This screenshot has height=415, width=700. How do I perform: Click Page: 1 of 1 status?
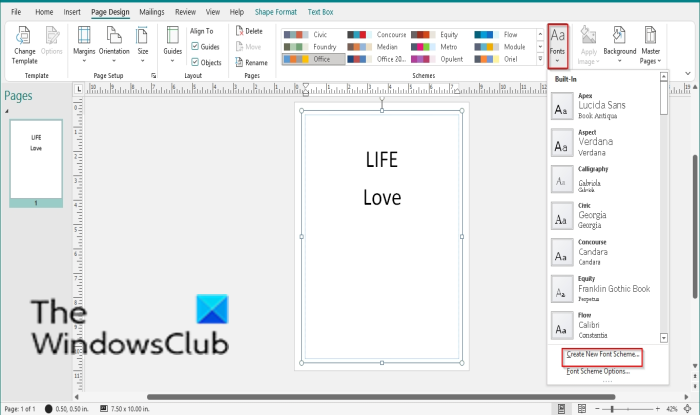point(20,409)
